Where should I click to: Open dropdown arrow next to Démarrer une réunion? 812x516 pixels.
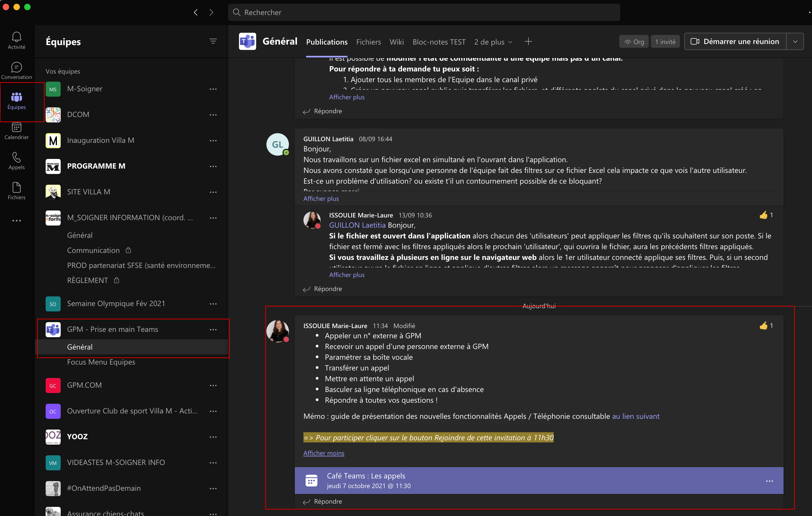click(795, 42)
